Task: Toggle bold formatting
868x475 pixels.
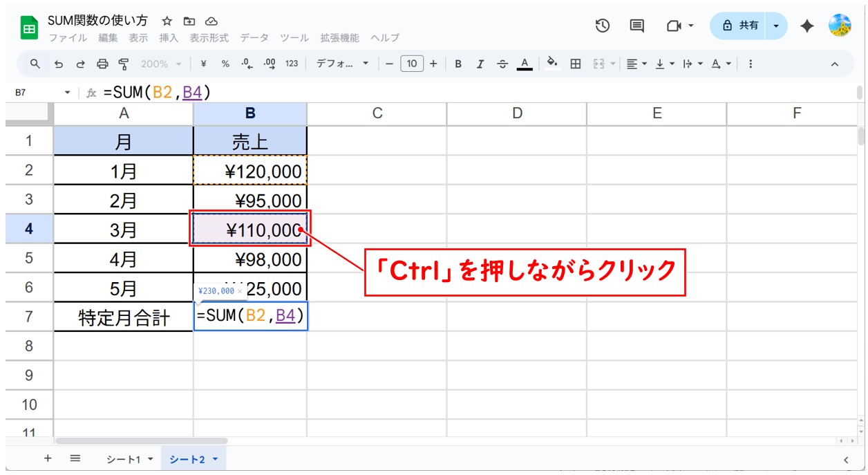Action: [x=458, y=64]
